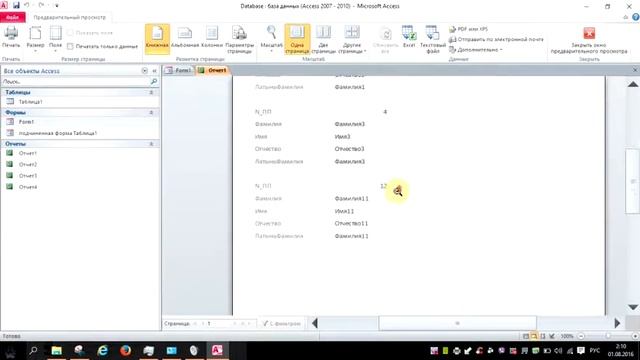Open the Размер page size dropdown
Image resolution: width=640 pixels, height=360 pixels.
coord(35,38)
